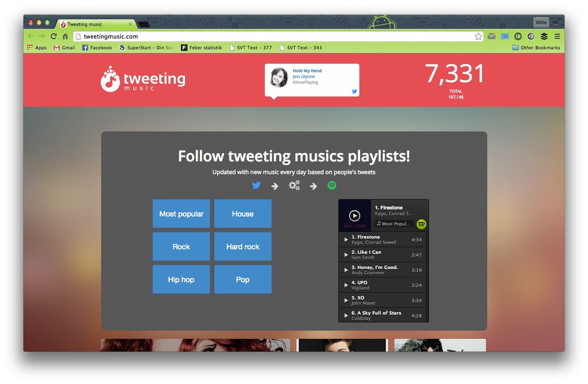Screen dimensions: 588x384
Task: Play track 2, Like I Can by Sam Smith
Action: point(346,255)
